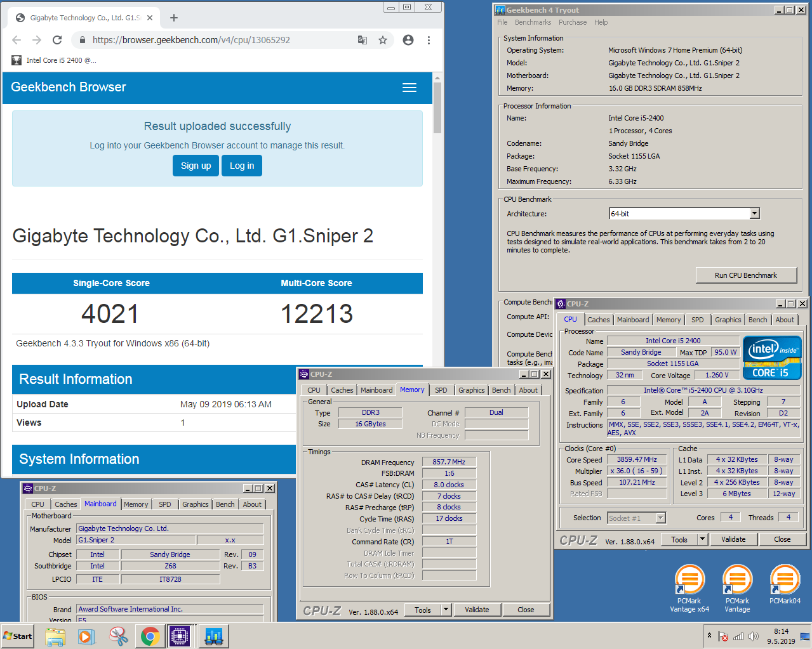812x649 pixels.
Task: Reload the Geekbench results page
Action: 57,40
